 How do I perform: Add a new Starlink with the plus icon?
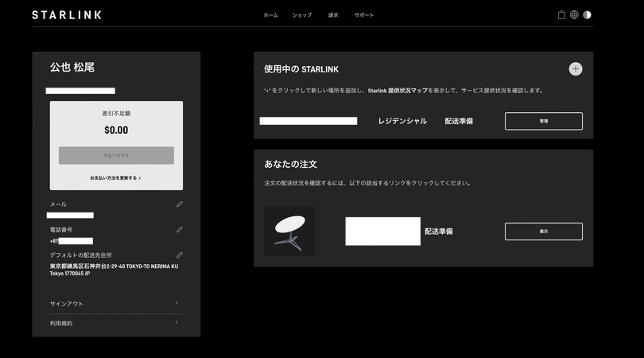point(576,69)
